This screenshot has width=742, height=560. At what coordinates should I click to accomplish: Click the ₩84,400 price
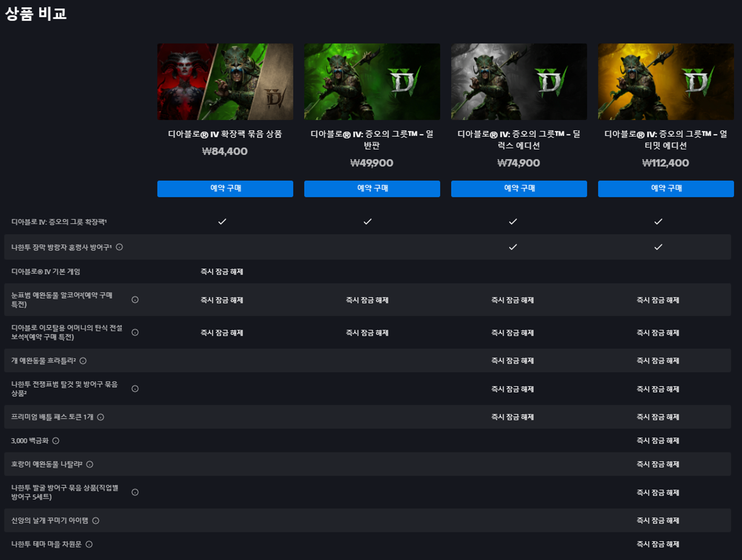click(225, 151)
